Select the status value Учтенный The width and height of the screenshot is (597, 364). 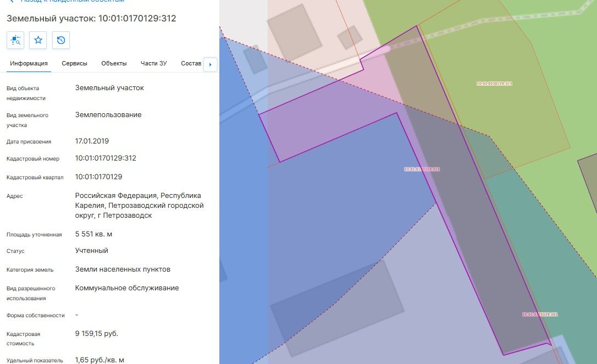(x=91, y=251)
